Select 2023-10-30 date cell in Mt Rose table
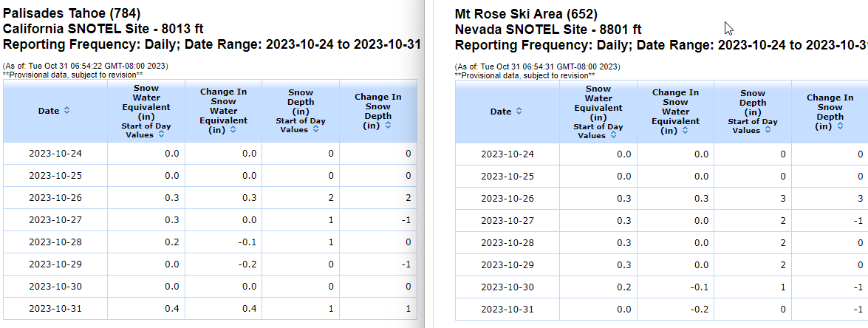 click(x=507, y=287)
